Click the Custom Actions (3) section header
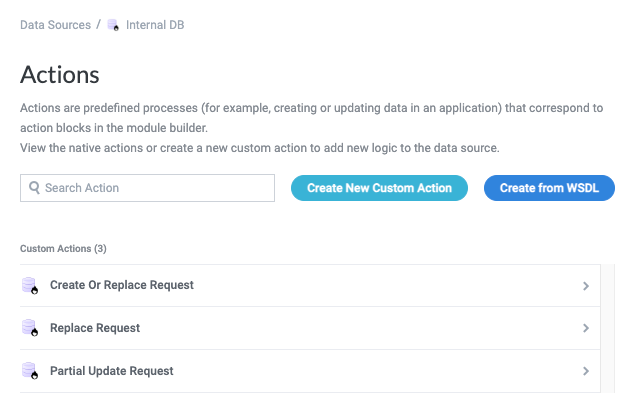 click(x=63, y=248)
